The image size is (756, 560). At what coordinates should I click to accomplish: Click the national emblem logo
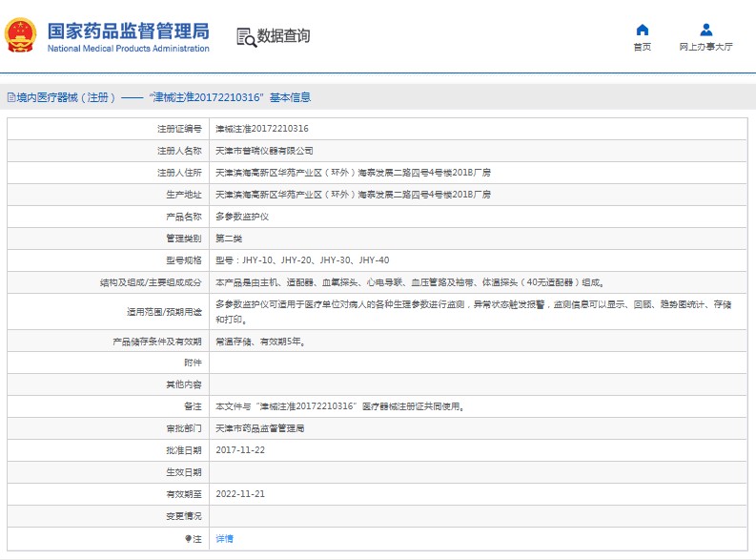[x=20, y=35]
